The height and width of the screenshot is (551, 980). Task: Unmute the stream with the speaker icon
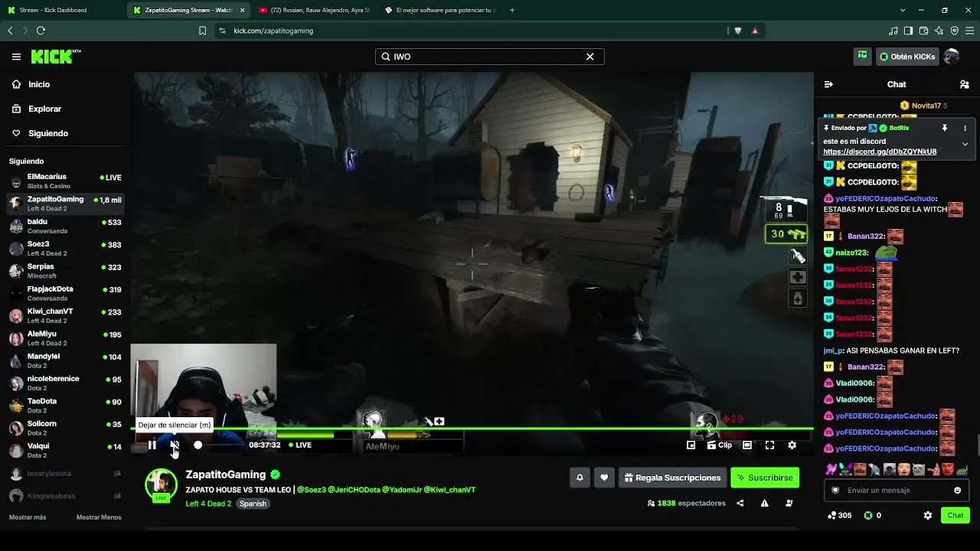(175, 445)
